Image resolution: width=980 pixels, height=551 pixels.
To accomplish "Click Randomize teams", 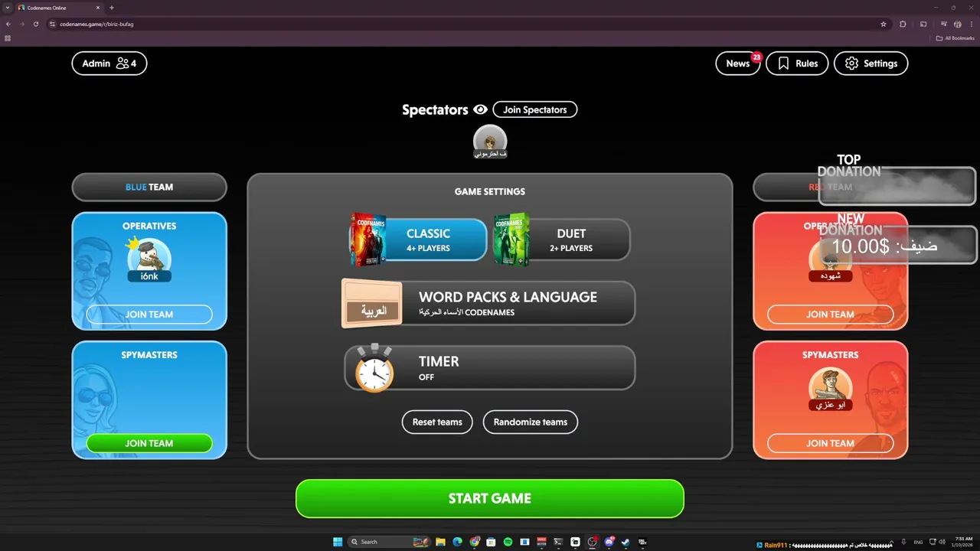I will pos(531,422).
